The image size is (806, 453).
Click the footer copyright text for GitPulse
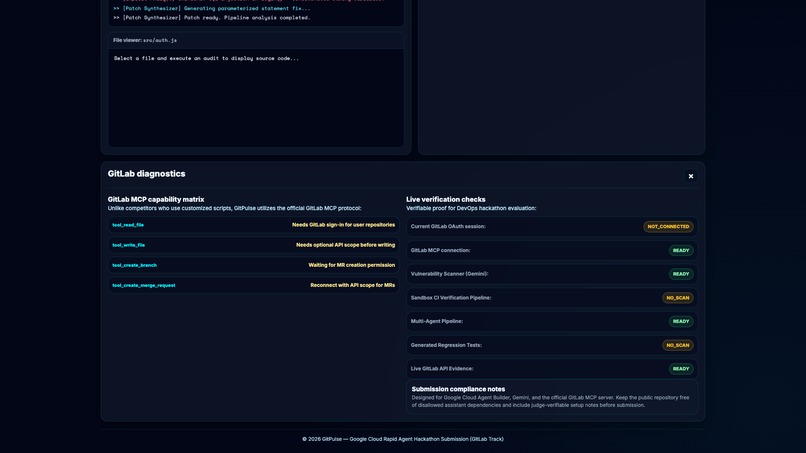click(x=403, y=439)
